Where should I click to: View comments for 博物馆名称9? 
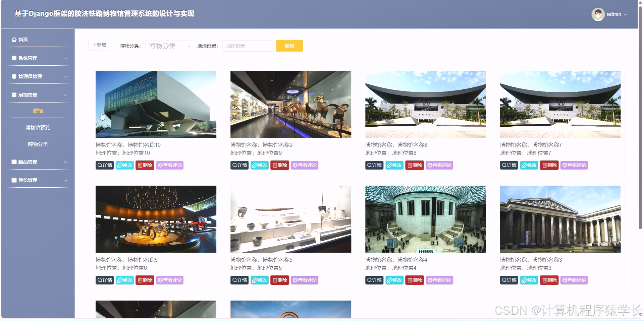(x=305, y=165)
